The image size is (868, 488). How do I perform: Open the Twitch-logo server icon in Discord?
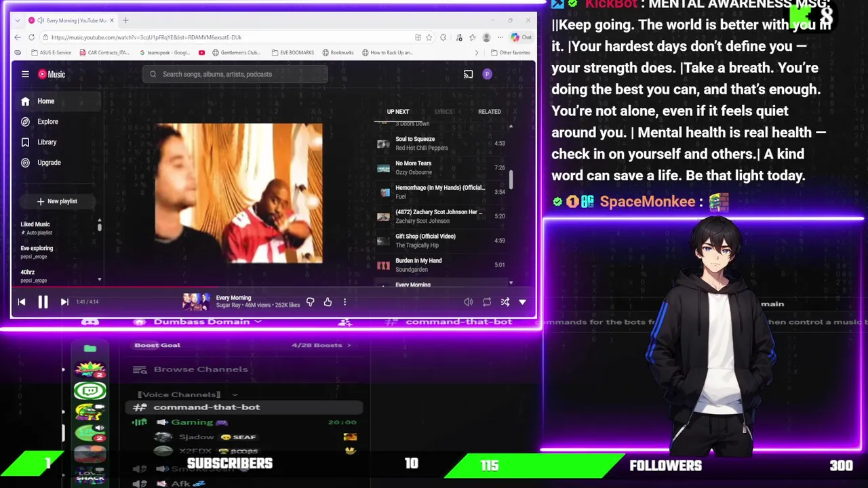tap(90, 390)
